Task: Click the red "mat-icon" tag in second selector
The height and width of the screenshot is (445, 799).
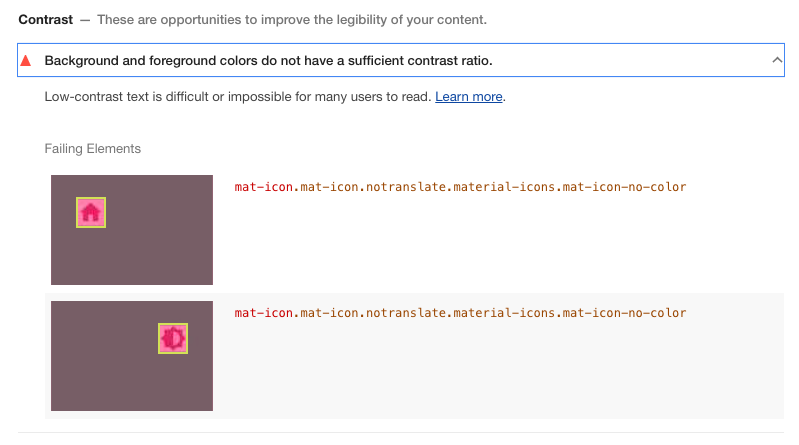Action: pos(264,313)
